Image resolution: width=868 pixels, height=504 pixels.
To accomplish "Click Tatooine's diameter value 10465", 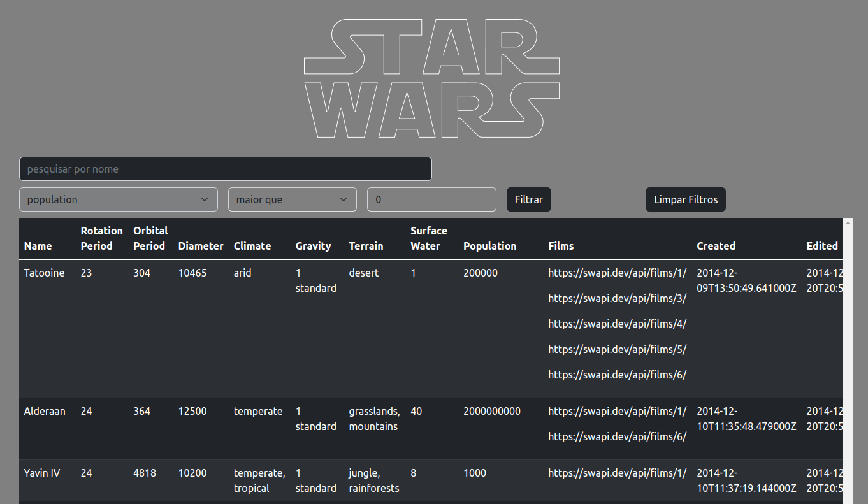I will [192, 273].
